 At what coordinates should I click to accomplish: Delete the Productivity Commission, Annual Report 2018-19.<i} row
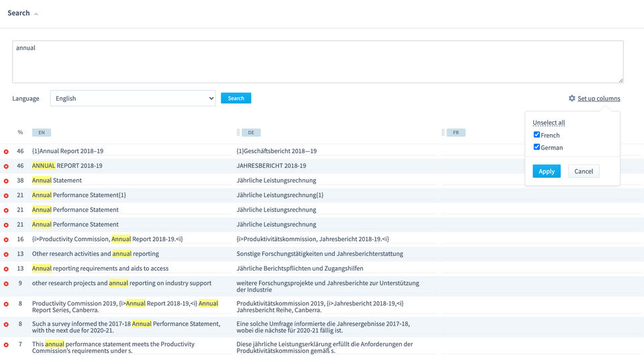pos(6,240)
